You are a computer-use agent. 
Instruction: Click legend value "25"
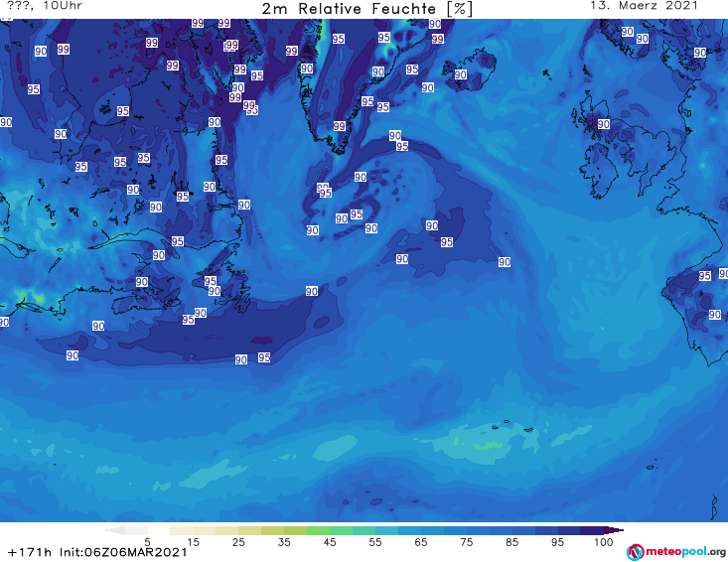click(x=238, y=542)
